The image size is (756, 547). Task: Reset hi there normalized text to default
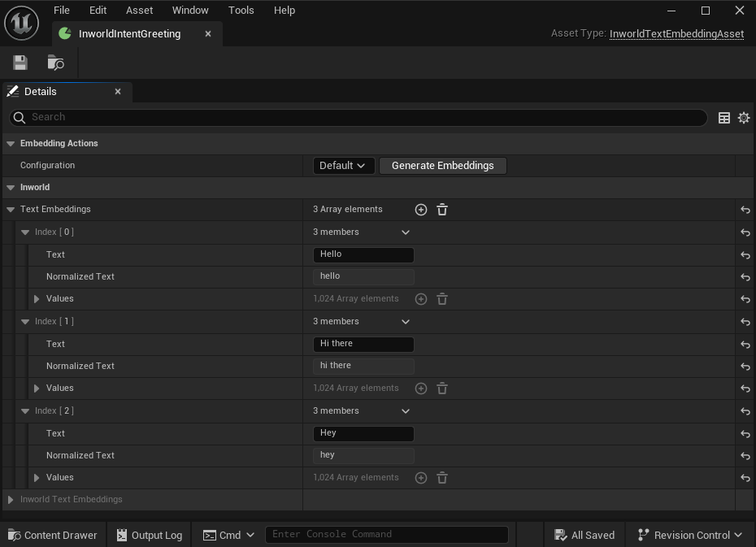point(745,367)
